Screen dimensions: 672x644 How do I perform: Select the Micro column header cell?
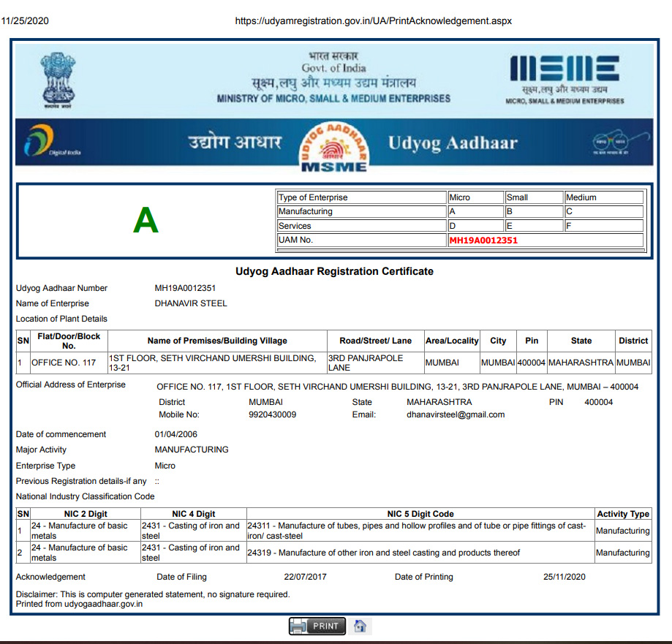point(475,197)
